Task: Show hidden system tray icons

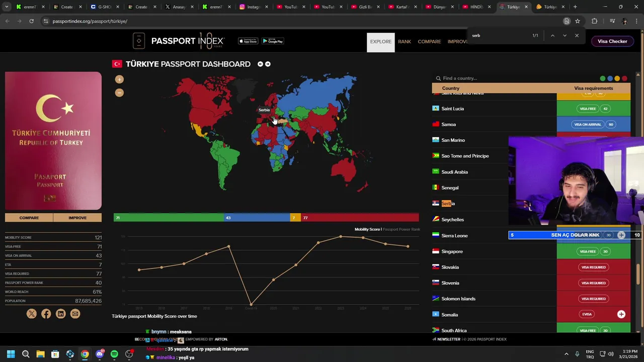Action: coord(567,354)
